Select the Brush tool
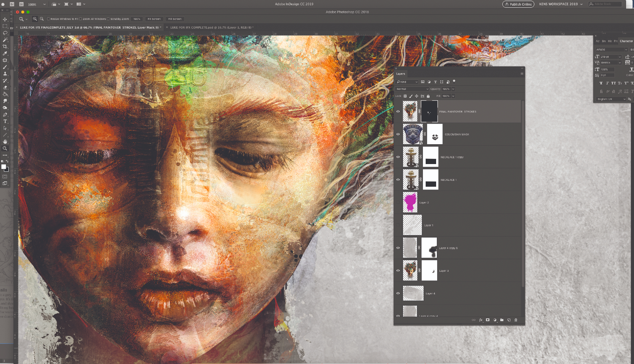The image size is (634, 364). click(x=5, y=67)
